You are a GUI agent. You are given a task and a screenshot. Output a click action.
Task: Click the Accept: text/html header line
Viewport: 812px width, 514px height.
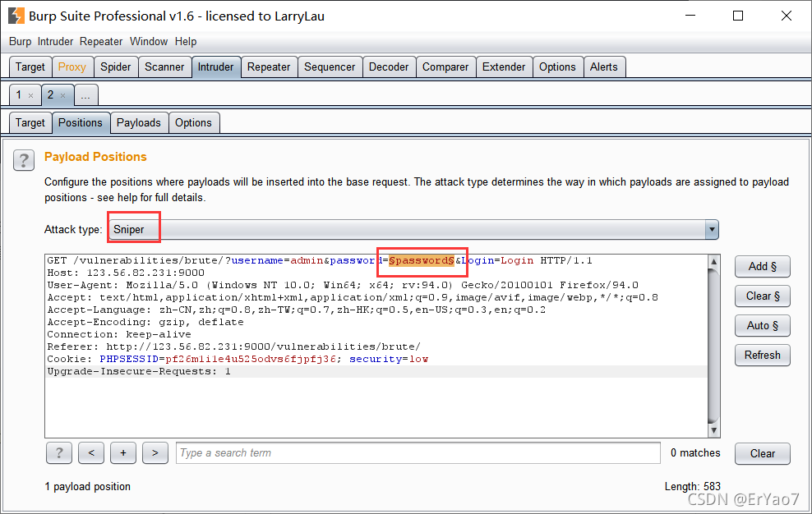coord(353,297)
